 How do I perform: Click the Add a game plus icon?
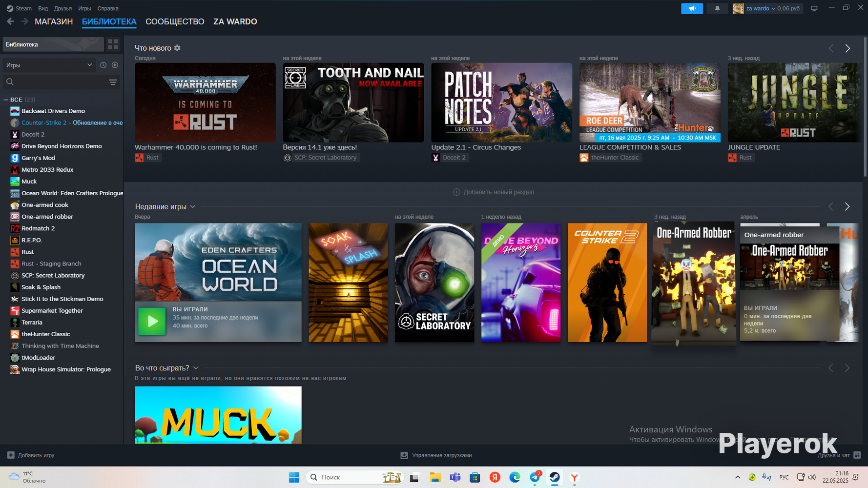(x=11, y=455)
